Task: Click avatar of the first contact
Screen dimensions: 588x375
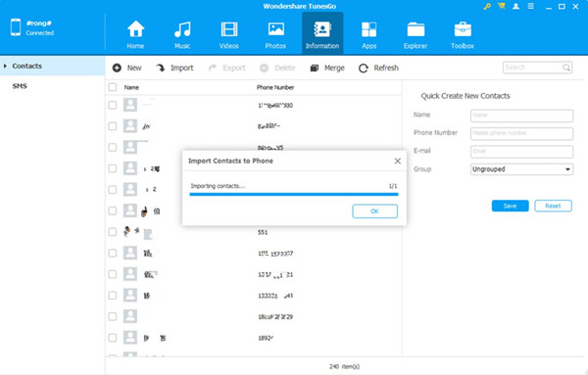Action: 130,105
